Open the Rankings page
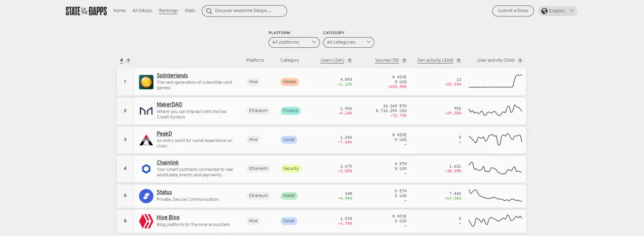 pos(168,11)
